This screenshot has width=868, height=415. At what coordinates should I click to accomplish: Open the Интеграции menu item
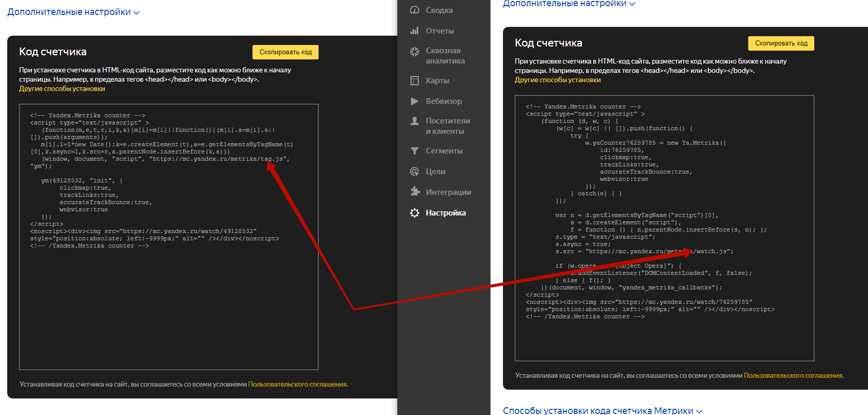point(448,192)
